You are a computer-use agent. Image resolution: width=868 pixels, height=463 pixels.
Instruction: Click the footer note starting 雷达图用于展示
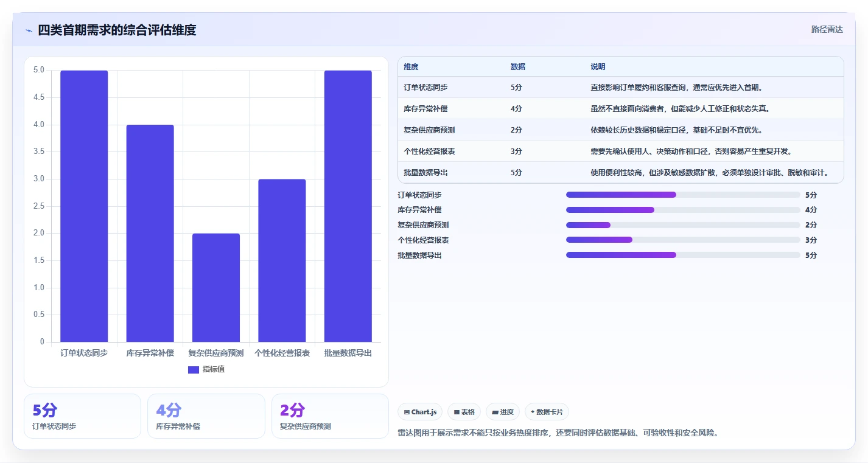coord(558,433)
